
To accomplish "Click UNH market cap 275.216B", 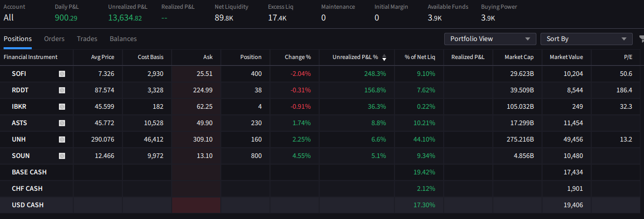I will click(520, 140).
